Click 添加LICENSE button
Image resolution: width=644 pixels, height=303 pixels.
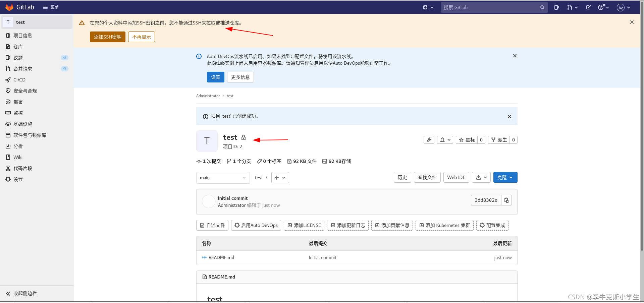coord(304,225)
